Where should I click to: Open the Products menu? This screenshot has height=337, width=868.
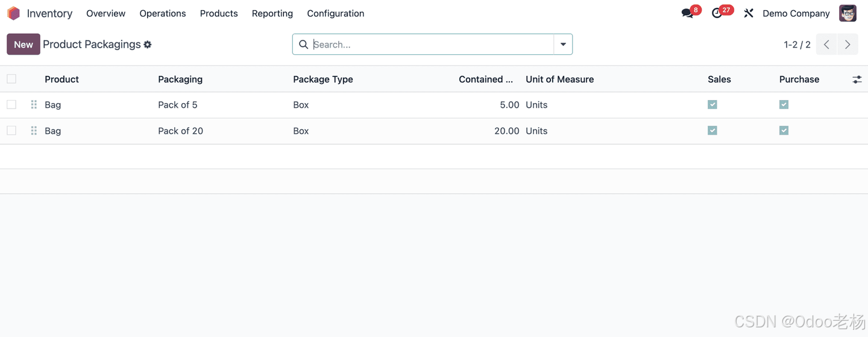tap(219, 13)
